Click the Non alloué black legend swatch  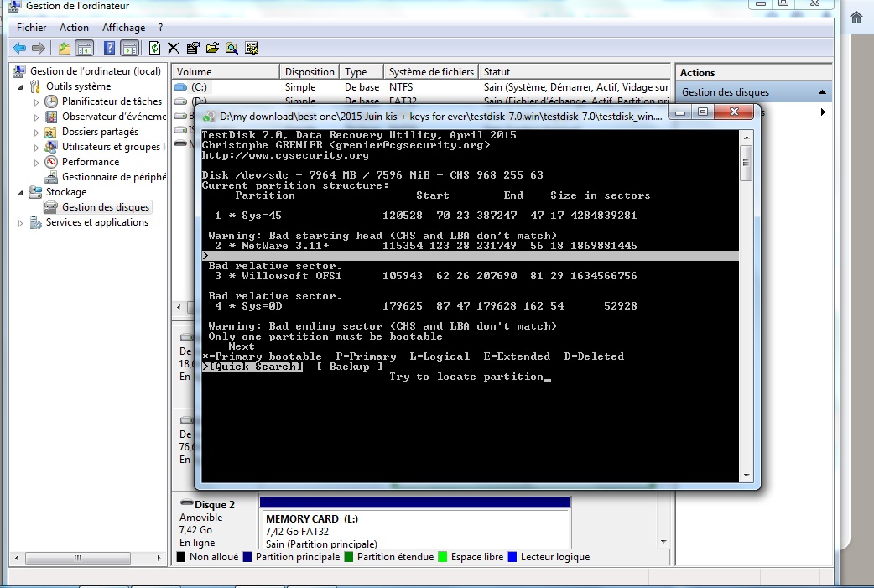181,557
